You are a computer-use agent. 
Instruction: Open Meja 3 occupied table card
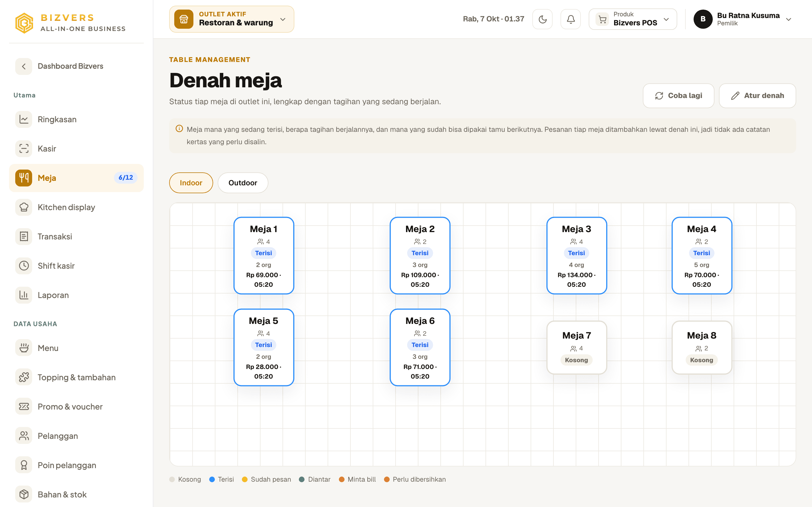click(576, 255)
